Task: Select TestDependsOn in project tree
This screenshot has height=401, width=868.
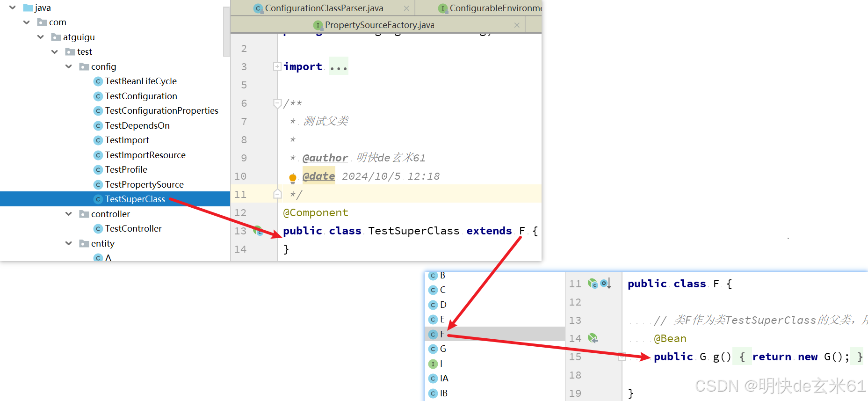Action: point(137,125)
